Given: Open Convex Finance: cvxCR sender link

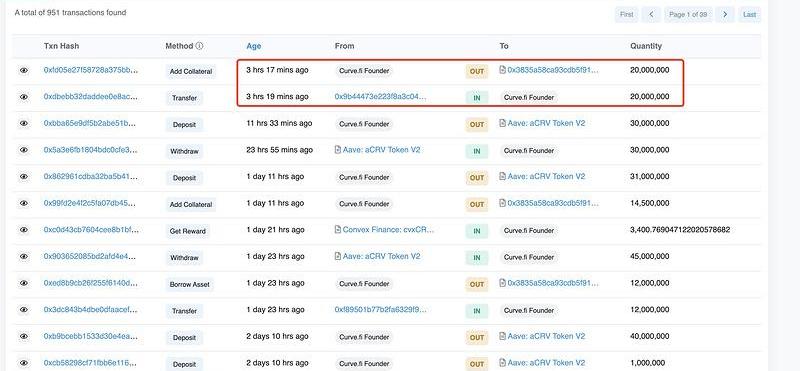Looking at the screenshot, I should point(388,230).
